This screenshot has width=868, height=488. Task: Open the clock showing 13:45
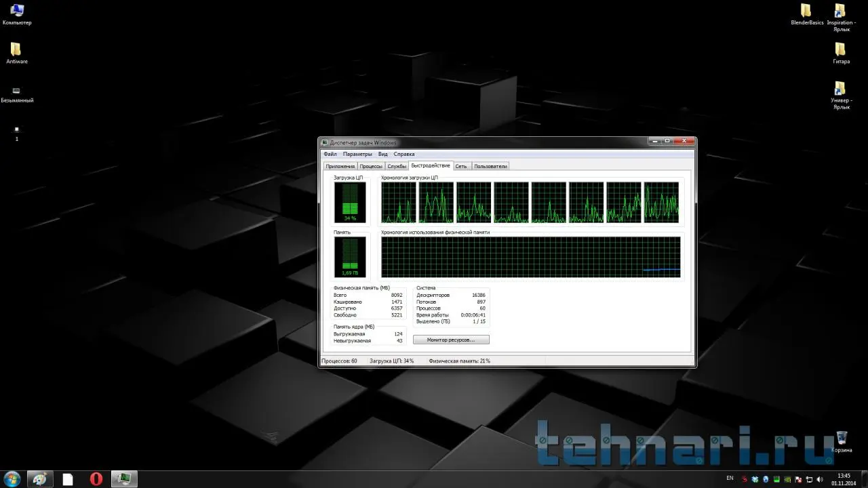pos(844,479)
